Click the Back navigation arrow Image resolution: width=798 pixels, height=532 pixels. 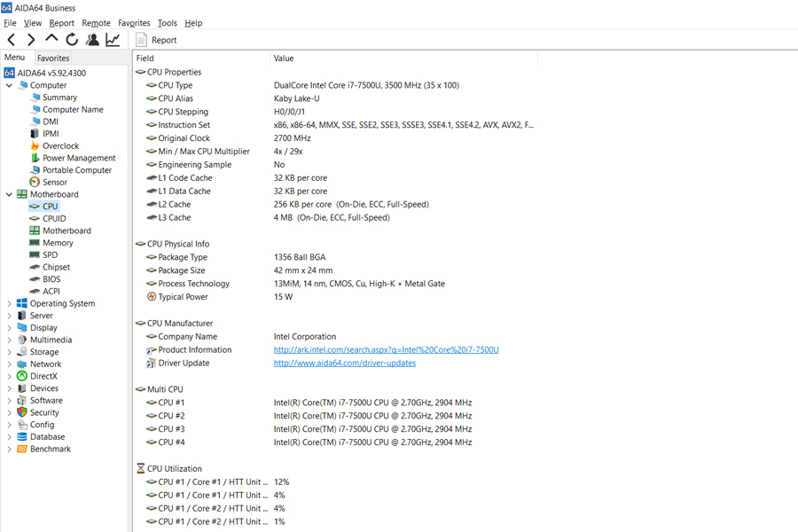click(12, 40)
